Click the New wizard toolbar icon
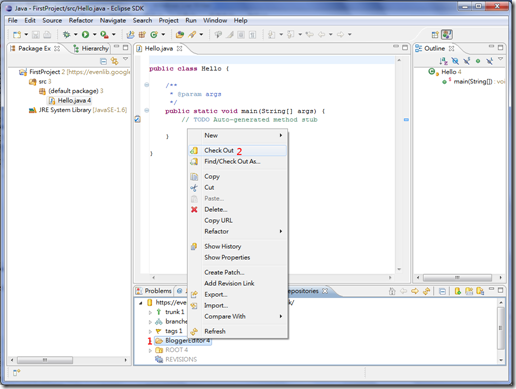516x389 pixels. click(17, 34)
